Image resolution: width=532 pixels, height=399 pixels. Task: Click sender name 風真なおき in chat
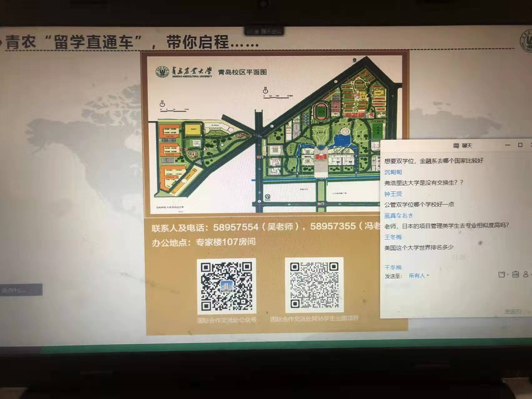click(399, 215)
